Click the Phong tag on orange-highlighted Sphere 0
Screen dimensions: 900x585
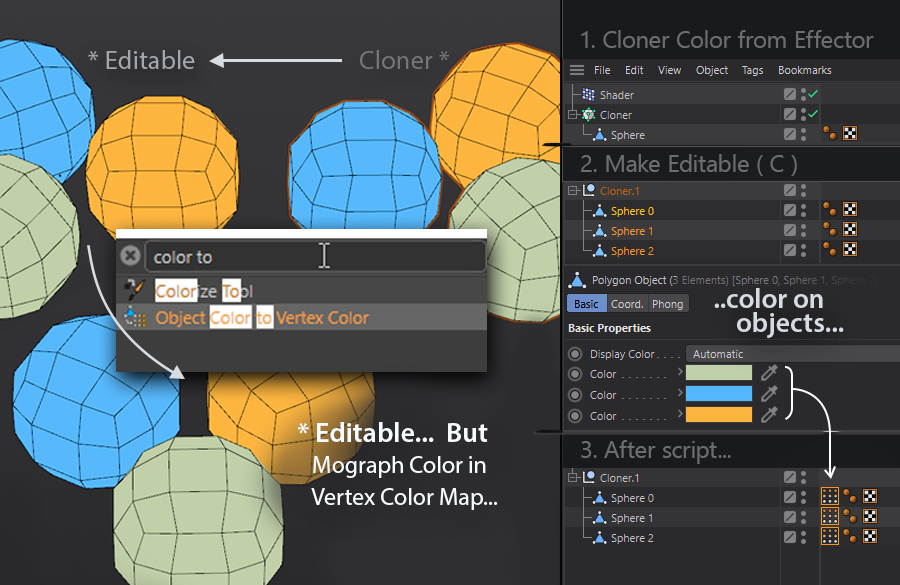coord(829,210)
